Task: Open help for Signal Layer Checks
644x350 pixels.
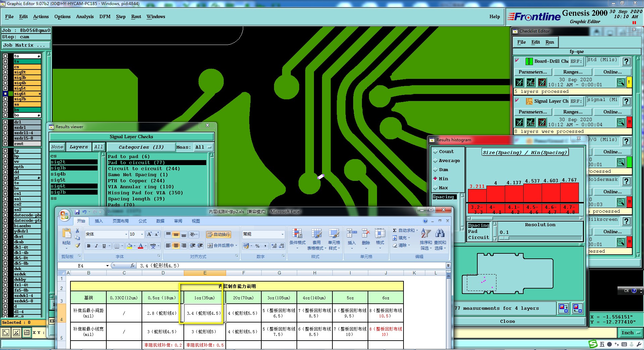Action: (x=626, y=101)
